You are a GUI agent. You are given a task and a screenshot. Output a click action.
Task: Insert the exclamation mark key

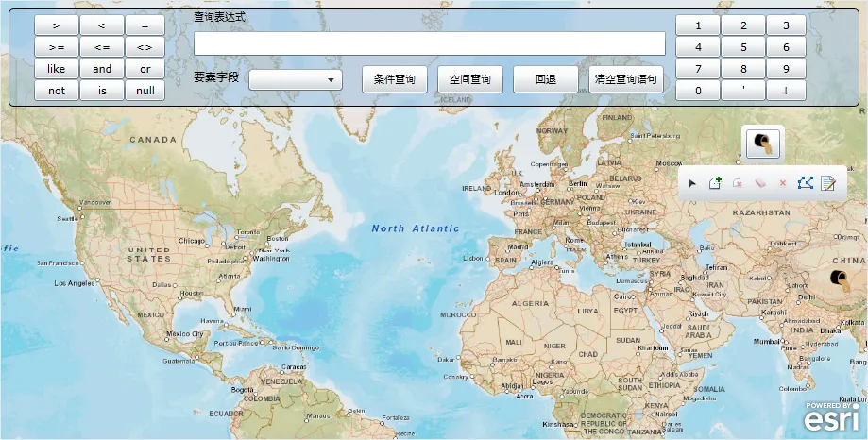pos(786,91)
